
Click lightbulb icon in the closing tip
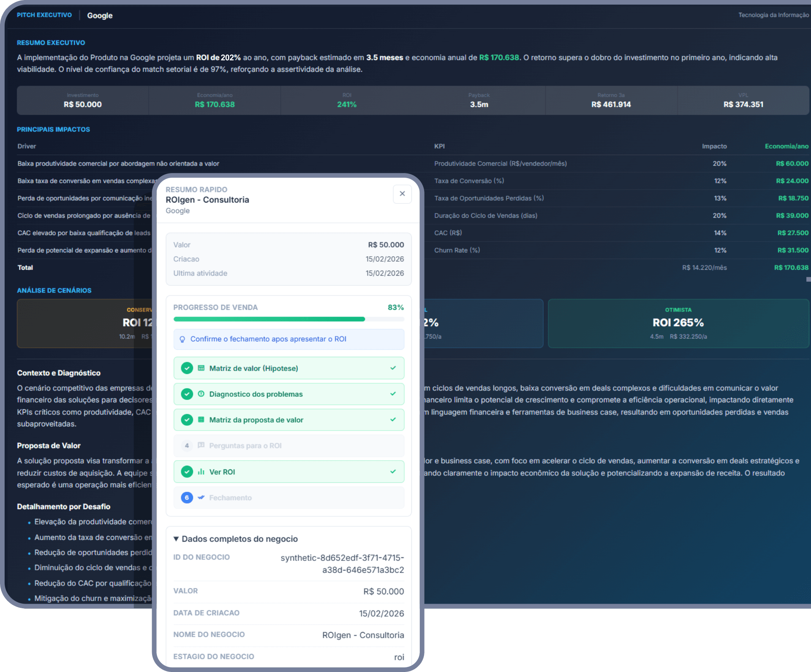pos(182,339)
